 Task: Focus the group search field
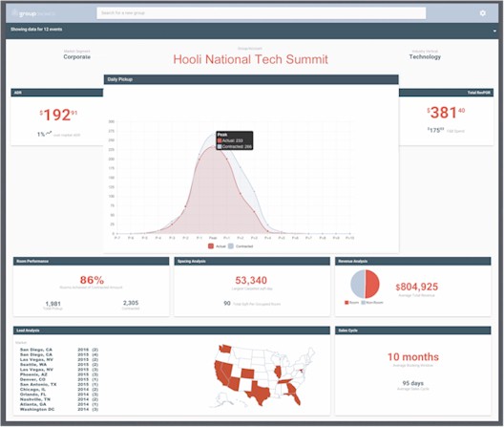[x=262, y=13]
